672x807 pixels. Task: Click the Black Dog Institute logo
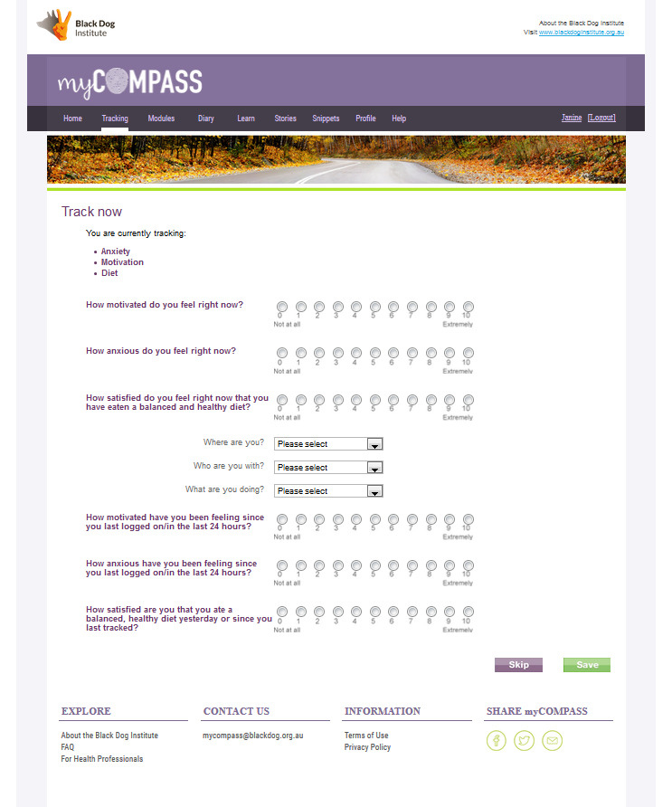(76, 25)
